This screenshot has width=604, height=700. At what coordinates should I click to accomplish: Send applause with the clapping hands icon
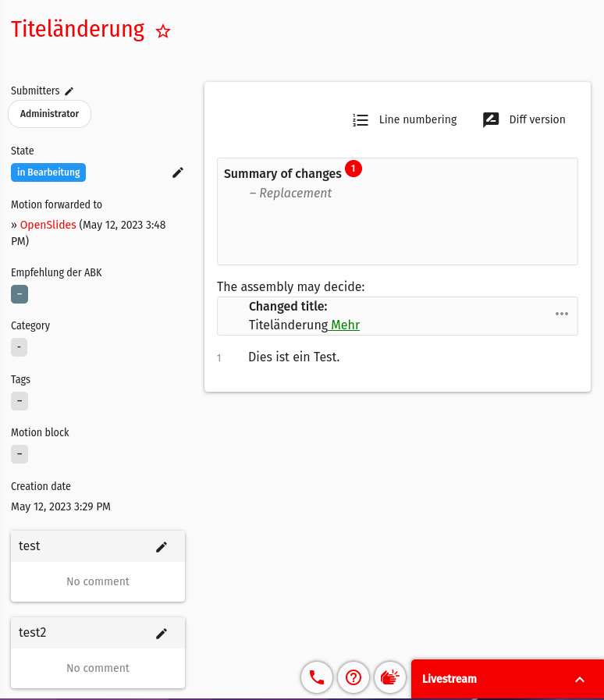pos(390,677)
